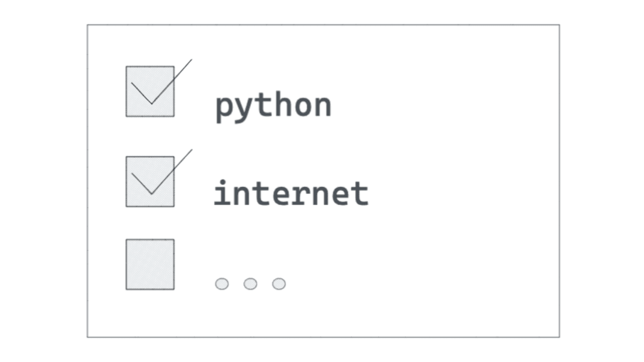644x362 pixels.
Task: Click the internet checkmark's tail outside the box
Action: click(183, 158)
